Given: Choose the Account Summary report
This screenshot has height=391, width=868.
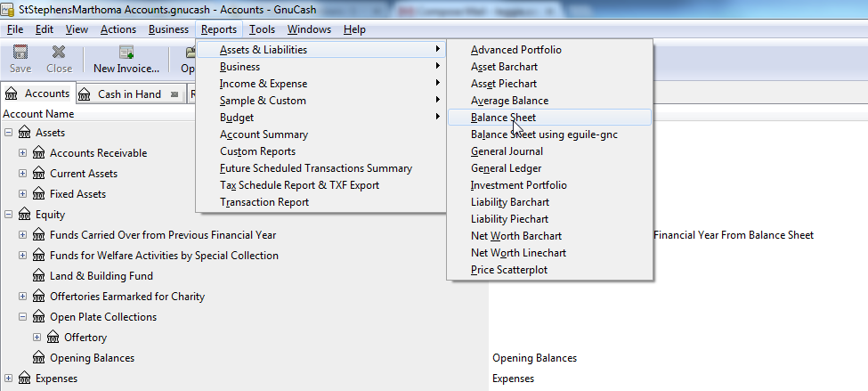Looking at the screenshot, I should (321, 134).
